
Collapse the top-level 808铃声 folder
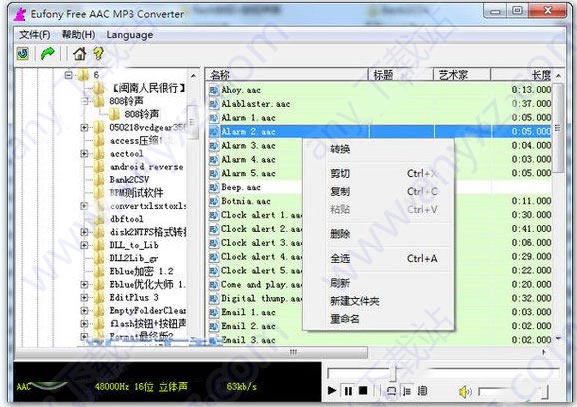tap(84, 101)
